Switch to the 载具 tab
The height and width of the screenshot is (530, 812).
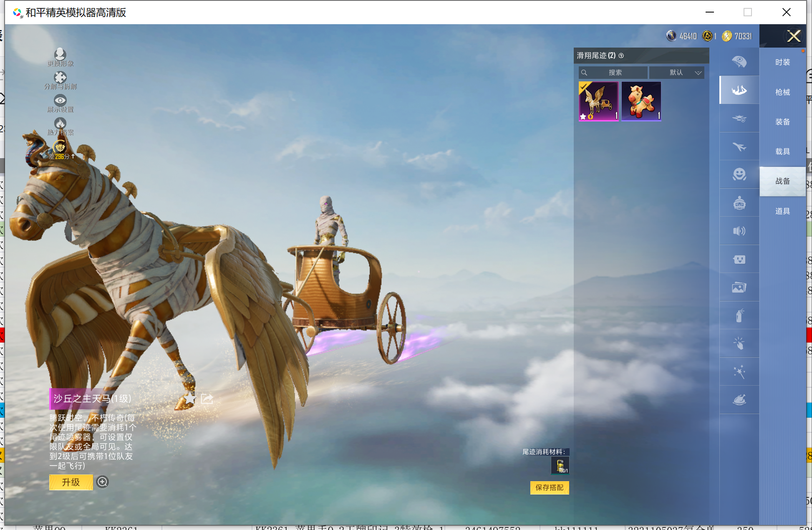[x=782, y=151]
